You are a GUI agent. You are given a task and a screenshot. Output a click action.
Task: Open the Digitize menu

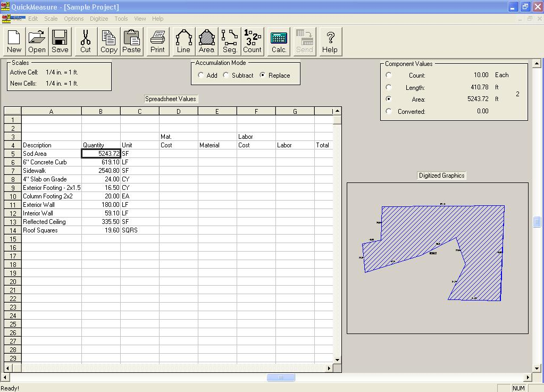click(99, 19)
